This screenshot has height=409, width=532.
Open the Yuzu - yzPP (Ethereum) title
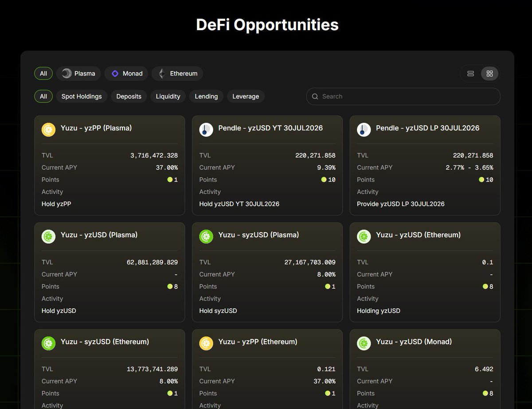click(x=258, y=342)
